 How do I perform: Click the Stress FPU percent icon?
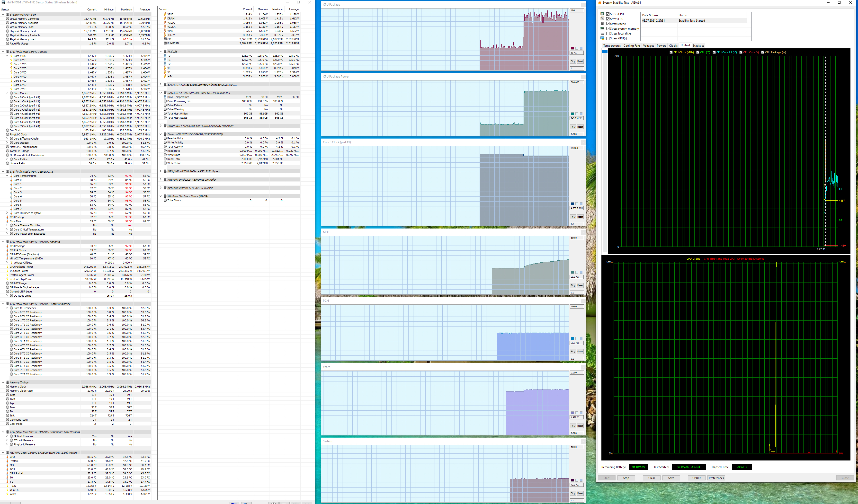(x=602, y=19)
